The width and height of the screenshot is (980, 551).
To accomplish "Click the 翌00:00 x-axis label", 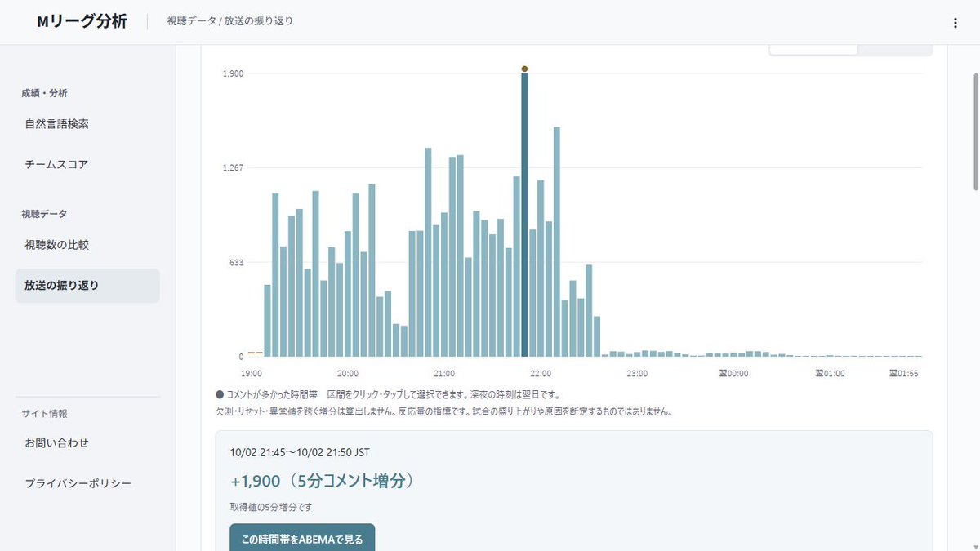I will point(733,374).
